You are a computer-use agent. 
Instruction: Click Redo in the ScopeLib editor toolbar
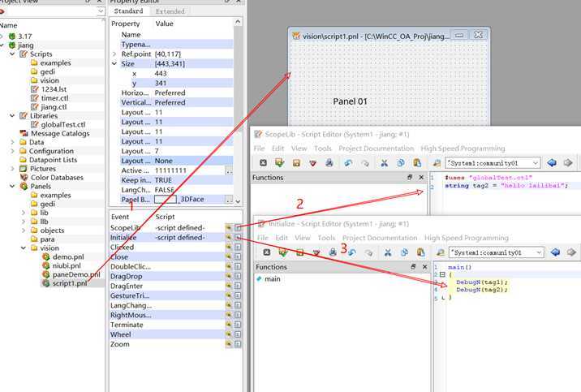364,162
